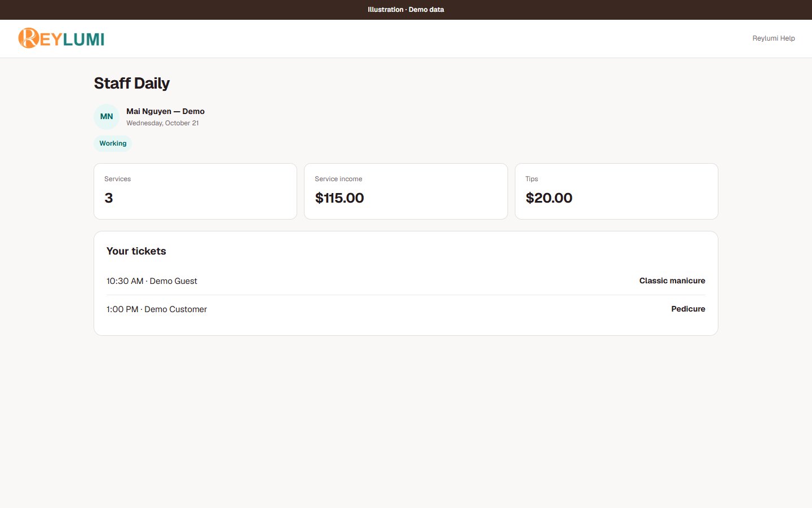Click the name Mai Nguyen — Demo
The height and width of the screenshot is (508, 812).
click(x=165, y=111)
